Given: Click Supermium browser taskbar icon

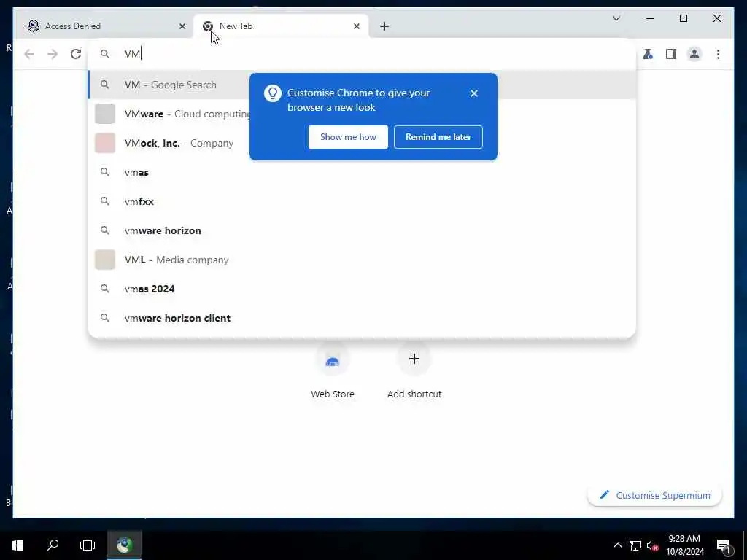Looking at the screenshot, I should [x=124, y=545].
